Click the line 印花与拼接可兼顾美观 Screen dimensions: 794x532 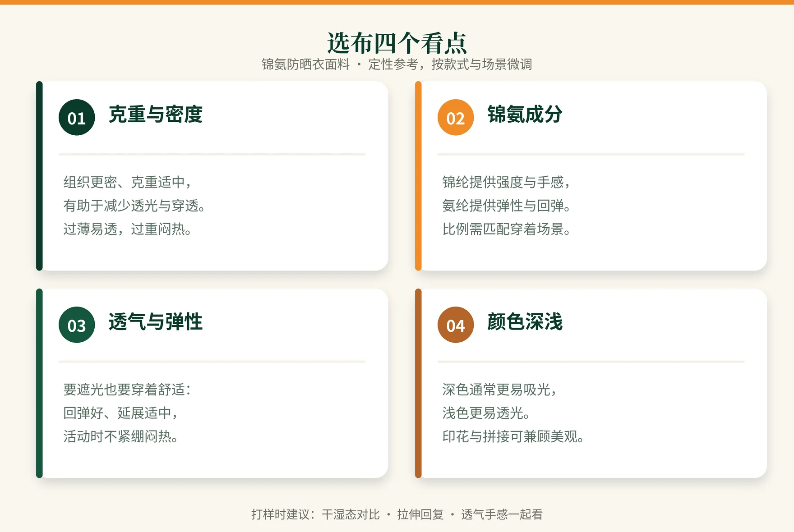coord(513,436)
